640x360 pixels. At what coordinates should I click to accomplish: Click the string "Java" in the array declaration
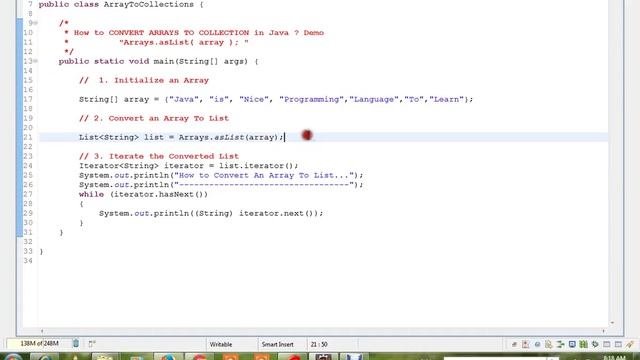184,99
